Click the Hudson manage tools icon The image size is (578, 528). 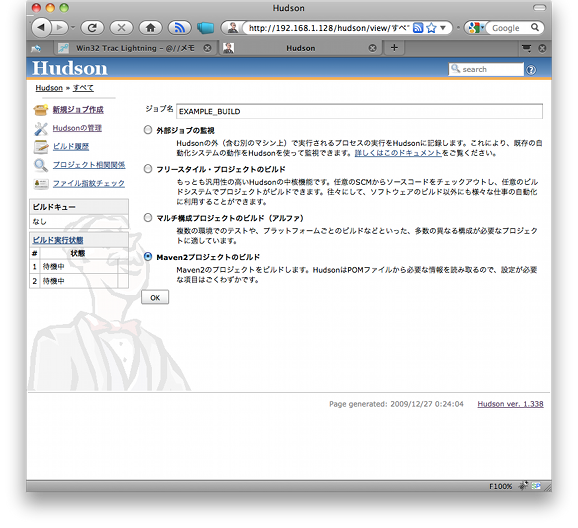[x=41, y=129]
